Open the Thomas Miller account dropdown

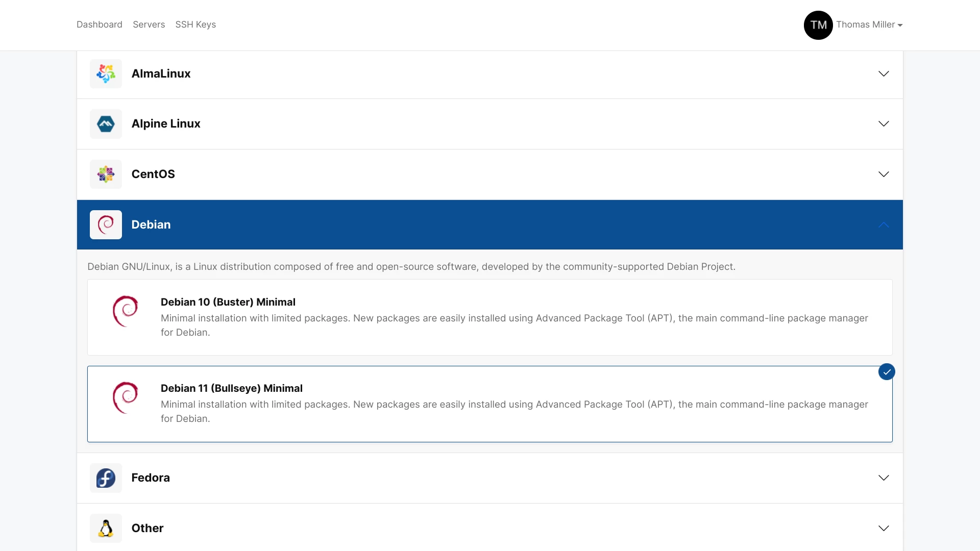[869, 25]
